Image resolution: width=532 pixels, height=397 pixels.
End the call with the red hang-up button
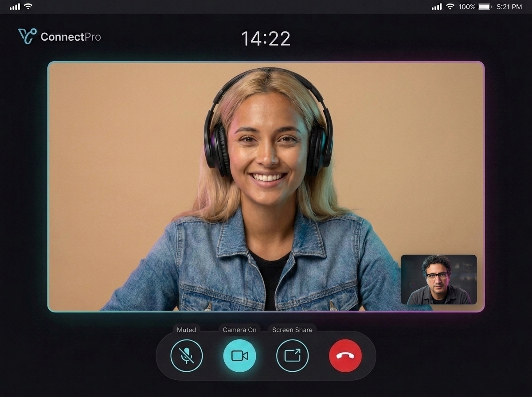pos(345,355)
